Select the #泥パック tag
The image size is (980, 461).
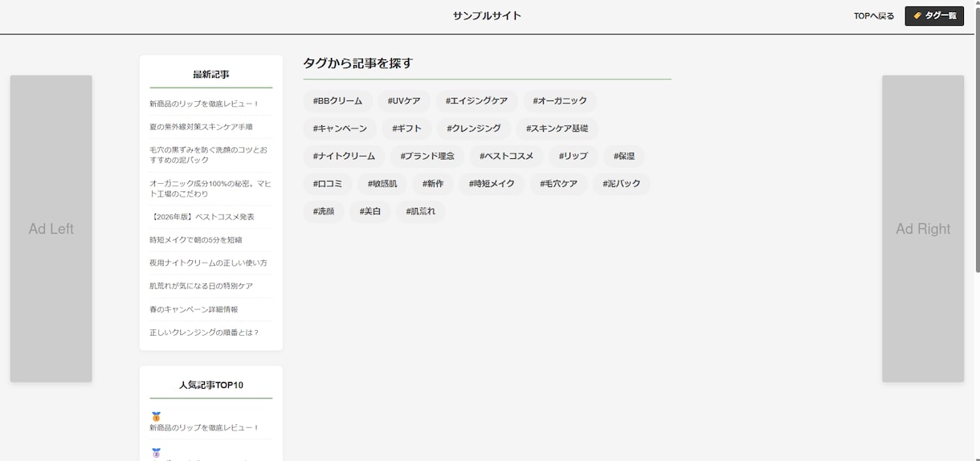click(x=622, y=184)
